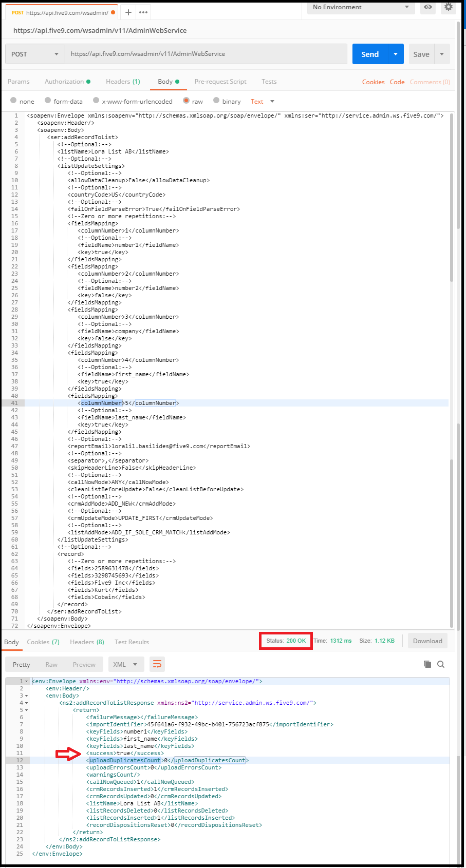
Task: Select the POST api.five9.com request tab
Action: pyautogui.click(x=61, y=12)
